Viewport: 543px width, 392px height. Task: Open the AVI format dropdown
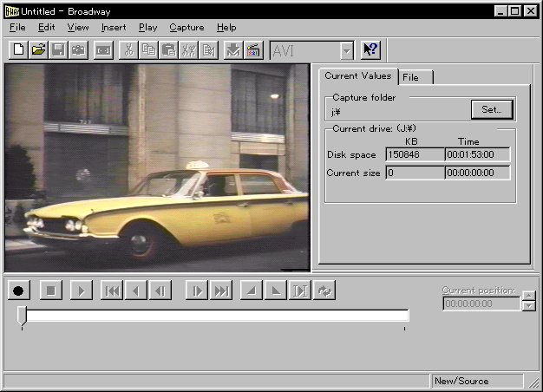[x=347, y=51]
